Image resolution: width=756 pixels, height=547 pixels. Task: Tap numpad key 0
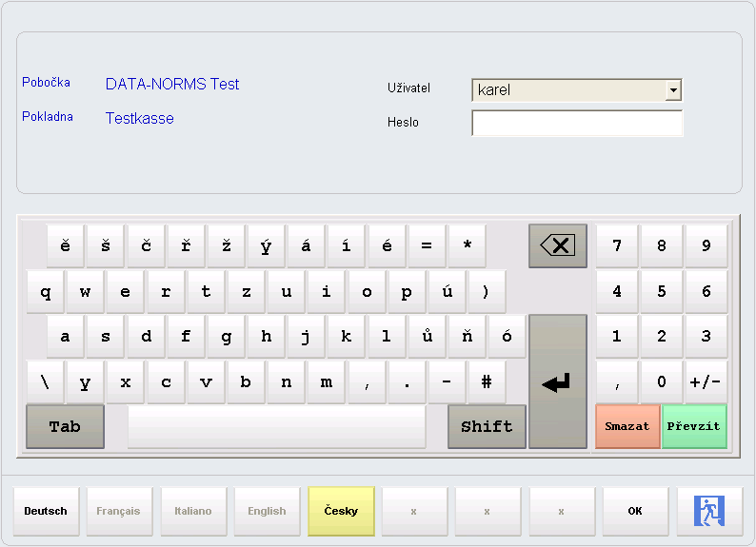[662, 381]
